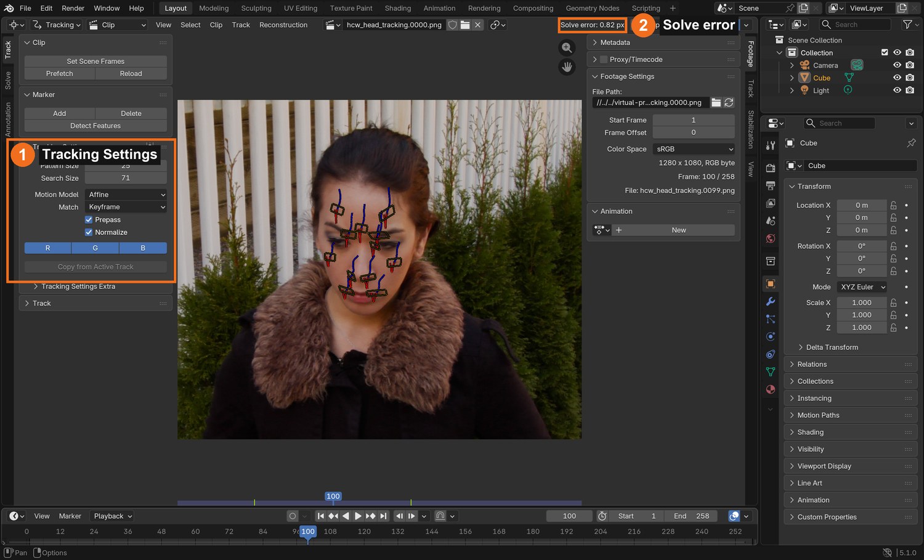
Task: Click the filter funnel icon in outliner
Action: tap(907, 24)
